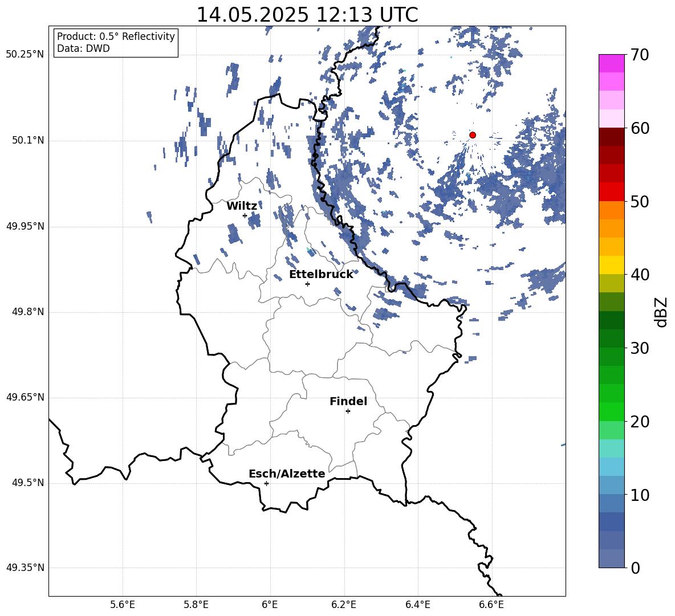Click the red radar site marker
Viewport: 675px width, 616px height.
click(x=473, y=135)
